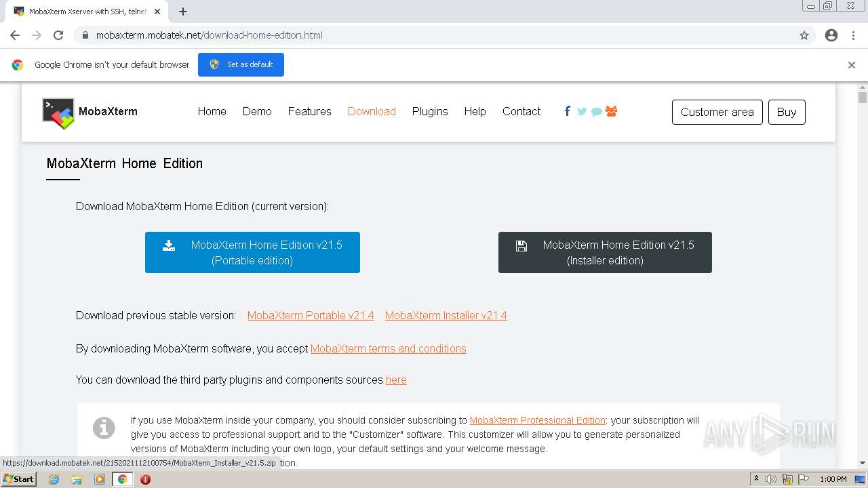The width and height of the screenshot is (868, 488).
Task: Click the Set as default button
Action: [241, 65]
